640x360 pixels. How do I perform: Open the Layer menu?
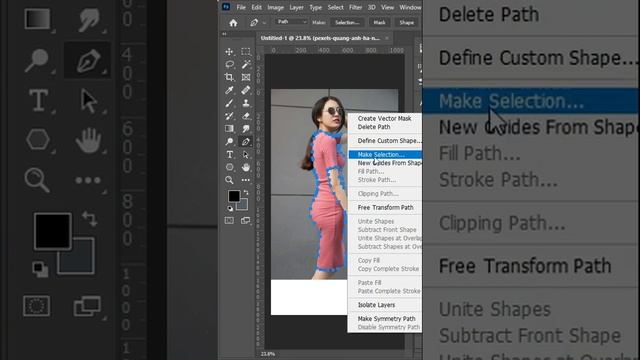[296, 7]
